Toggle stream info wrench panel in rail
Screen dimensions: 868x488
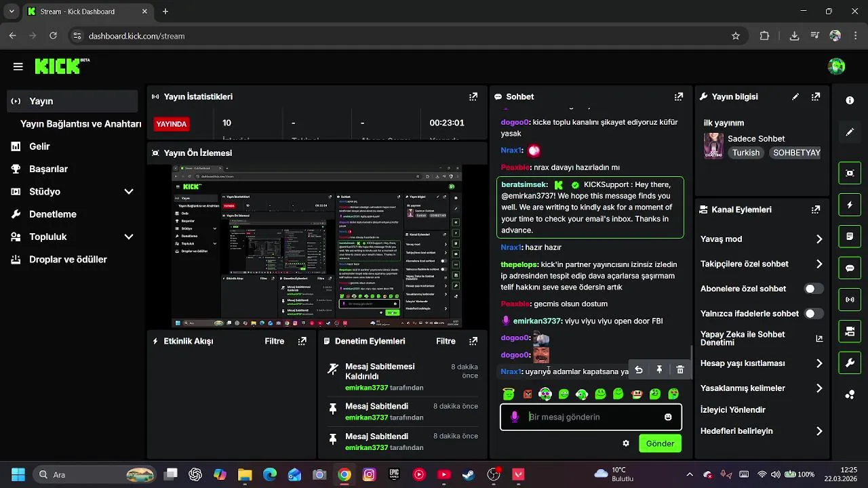pyautogui.click(x=850, y=363)
